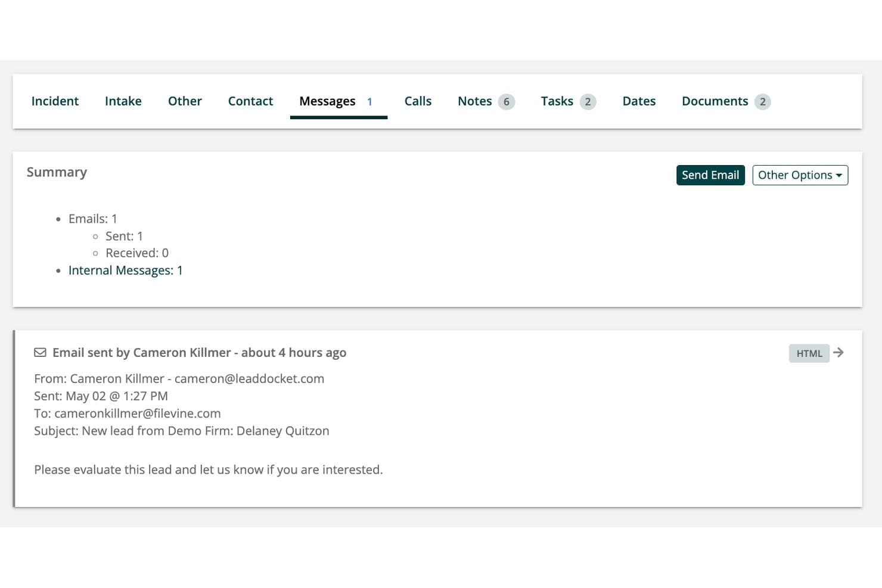This screenshot has width=882, height=588.
Task: Switch to the Intake tab
Action: point(123,101)
